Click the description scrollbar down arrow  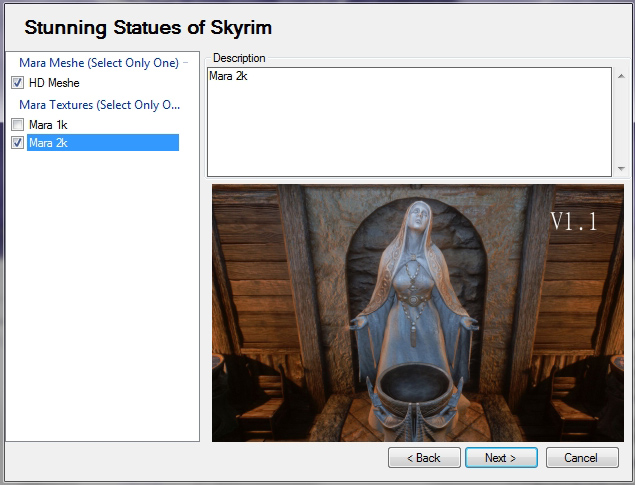point(621,168)
